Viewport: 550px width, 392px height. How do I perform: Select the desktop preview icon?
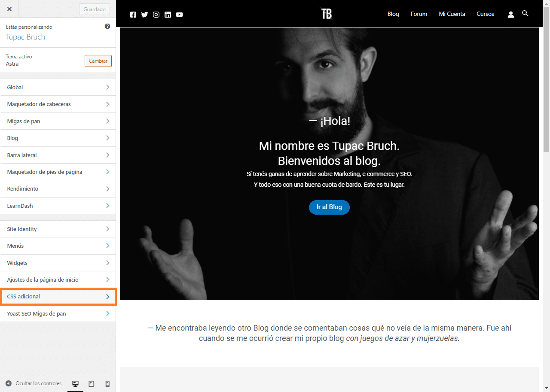click(x=75, y=383)
